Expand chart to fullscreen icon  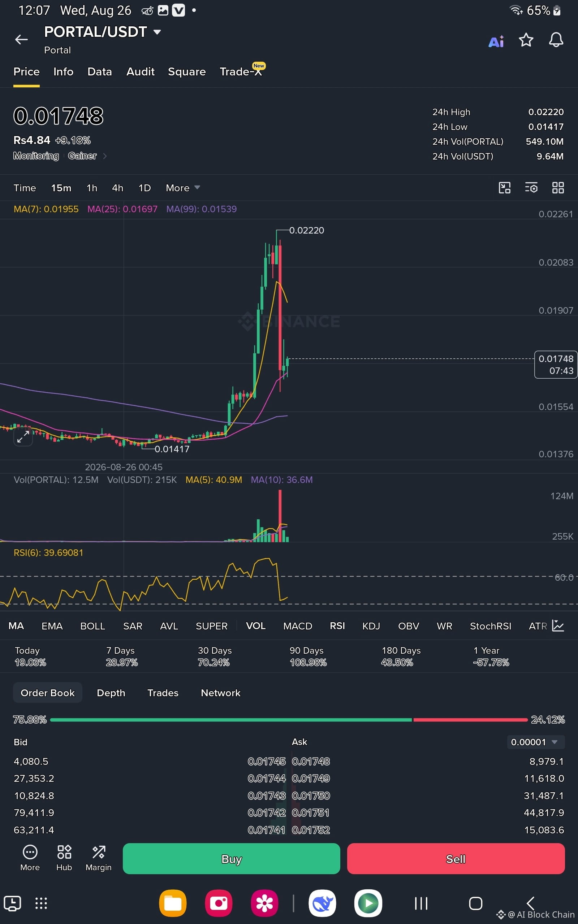(23, 436)
